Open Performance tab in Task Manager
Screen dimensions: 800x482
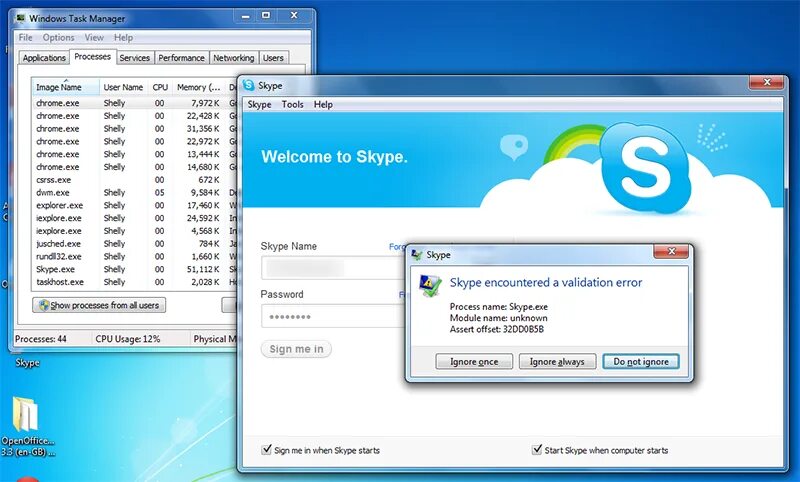[x=181, y=58]
